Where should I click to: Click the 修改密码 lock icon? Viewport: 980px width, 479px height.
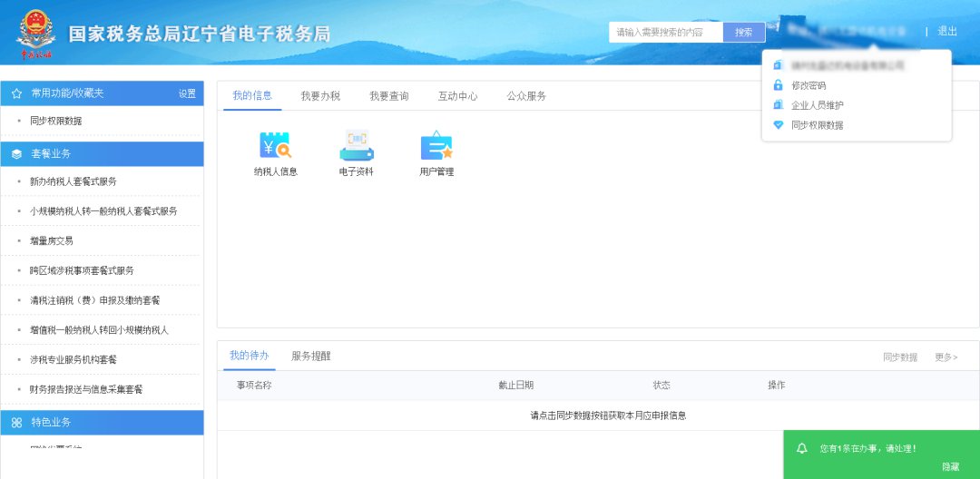point(778,85)
